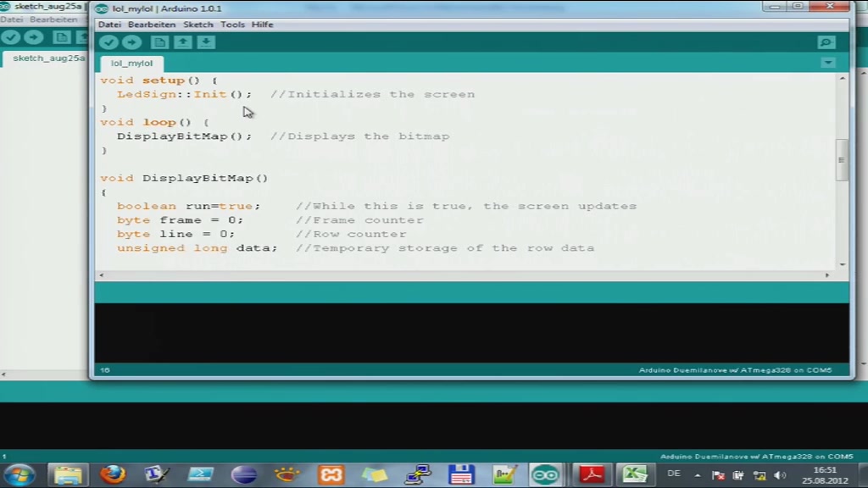This screenshot has width=868, height=488.
Task: Click the "boolean run=true;" line
Action: (188, 206)
